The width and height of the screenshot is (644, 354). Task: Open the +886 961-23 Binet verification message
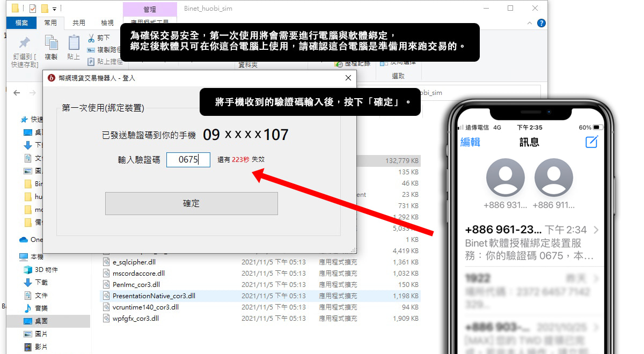[x=531, y=243]
